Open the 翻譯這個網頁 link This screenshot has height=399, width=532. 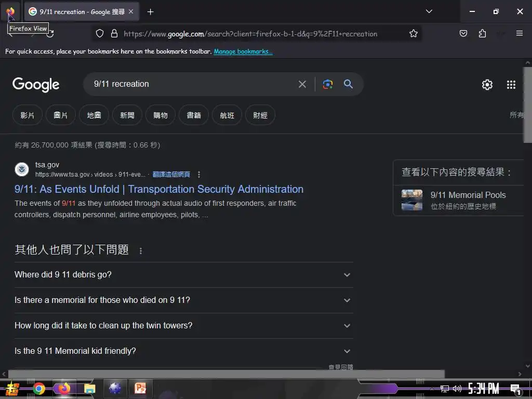tap(171, 175)
